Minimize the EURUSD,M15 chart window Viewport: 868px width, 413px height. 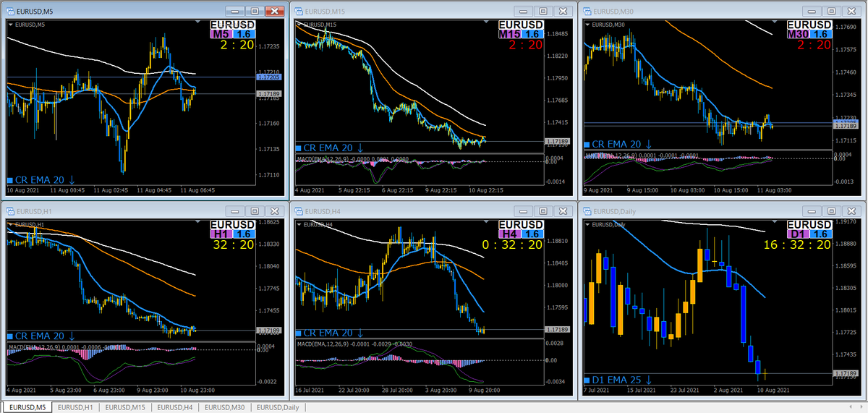coord(524,11)
